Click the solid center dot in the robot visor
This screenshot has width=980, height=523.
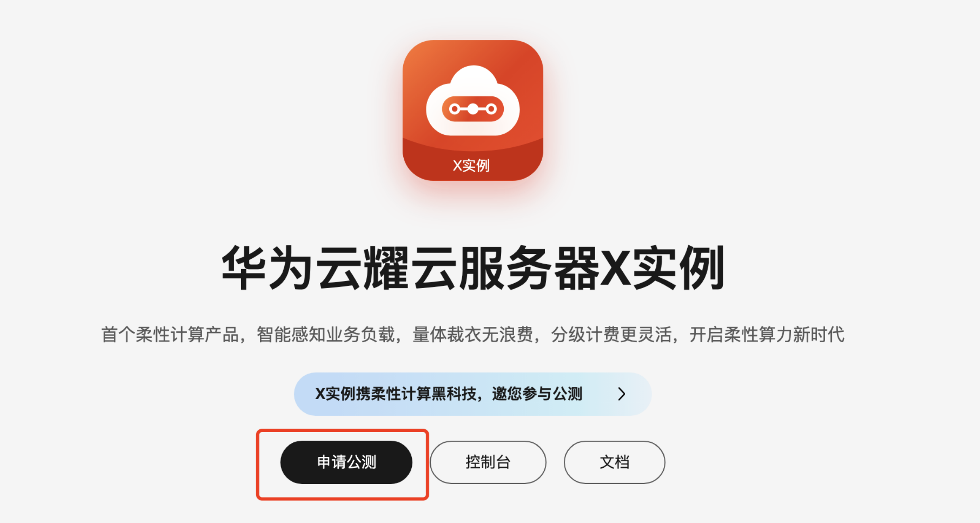pos(473,109)
